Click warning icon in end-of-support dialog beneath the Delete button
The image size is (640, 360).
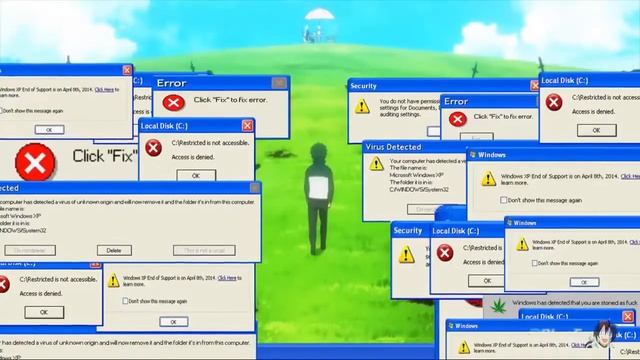(113, 281)
